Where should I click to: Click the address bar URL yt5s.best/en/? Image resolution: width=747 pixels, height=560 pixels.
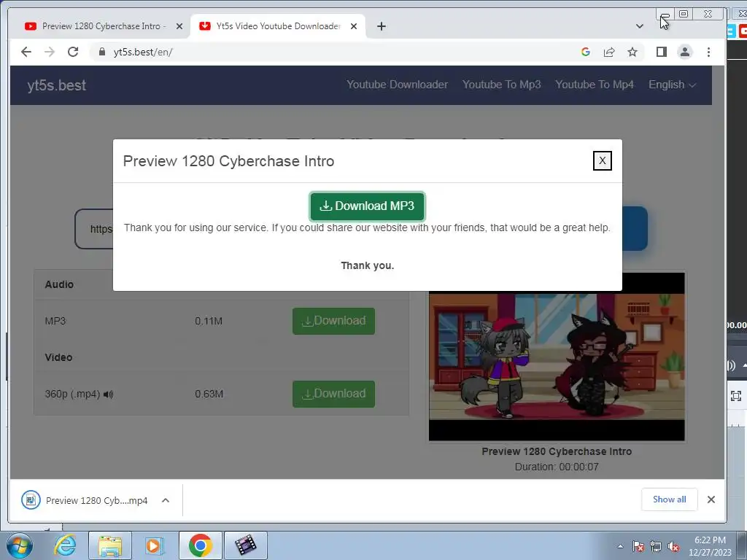(x=143, y=52)
